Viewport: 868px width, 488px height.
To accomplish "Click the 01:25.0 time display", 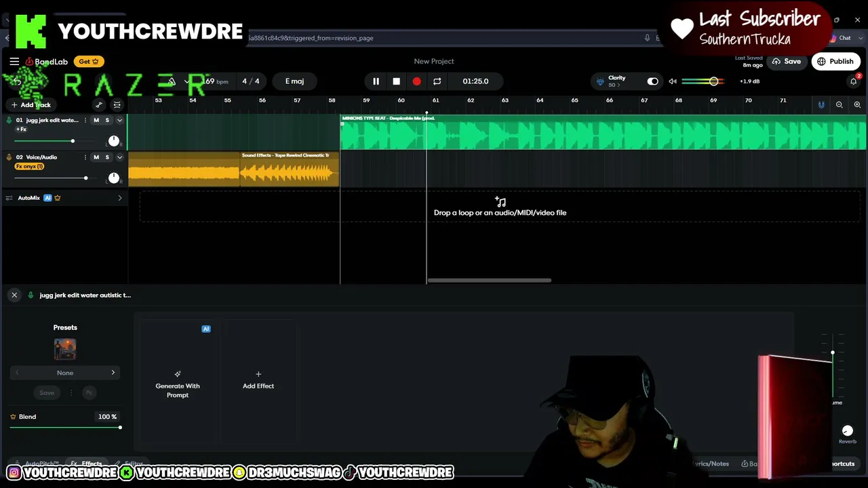I will pyautogui.click(x=475, y=81).
